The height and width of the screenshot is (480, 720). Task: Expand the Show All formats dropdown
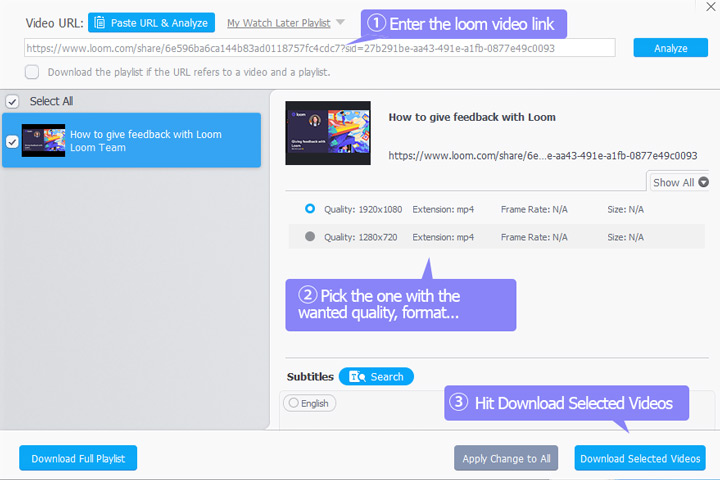[680, 182]
